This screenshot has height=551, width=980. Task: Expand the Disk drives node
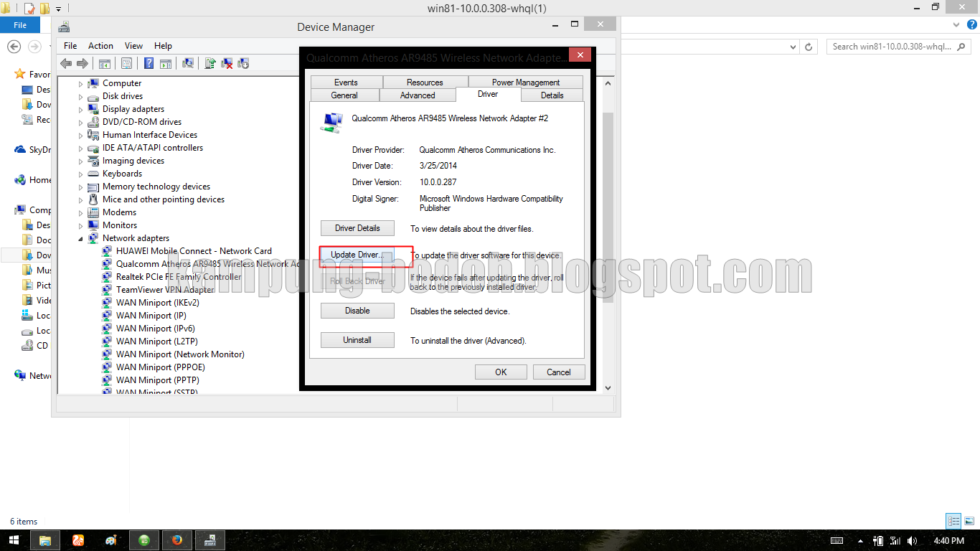pyautogui.click(x=81, y=97)
